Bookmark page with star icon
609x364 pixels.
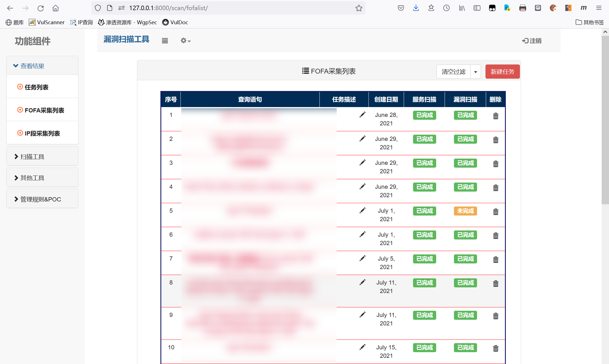coord(359,8)
